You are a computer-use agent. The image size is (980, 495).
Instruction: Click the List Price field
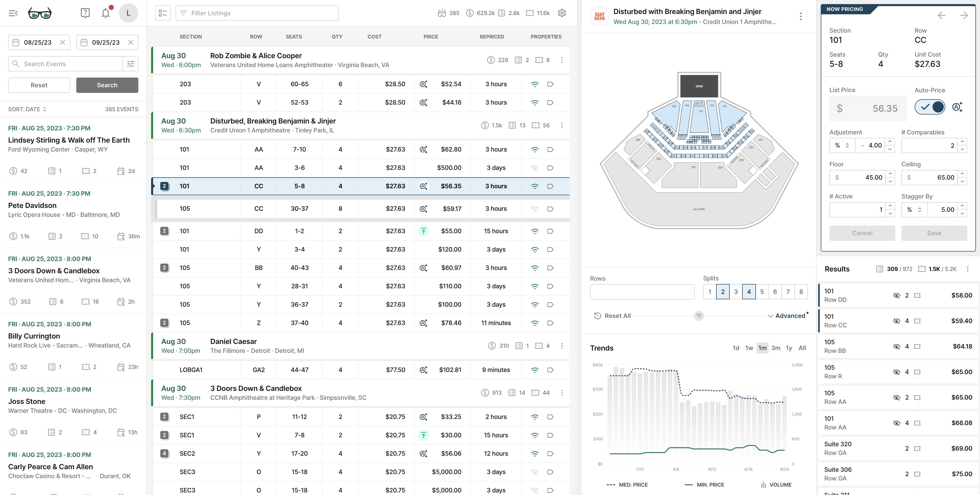(x=867, y=108)
